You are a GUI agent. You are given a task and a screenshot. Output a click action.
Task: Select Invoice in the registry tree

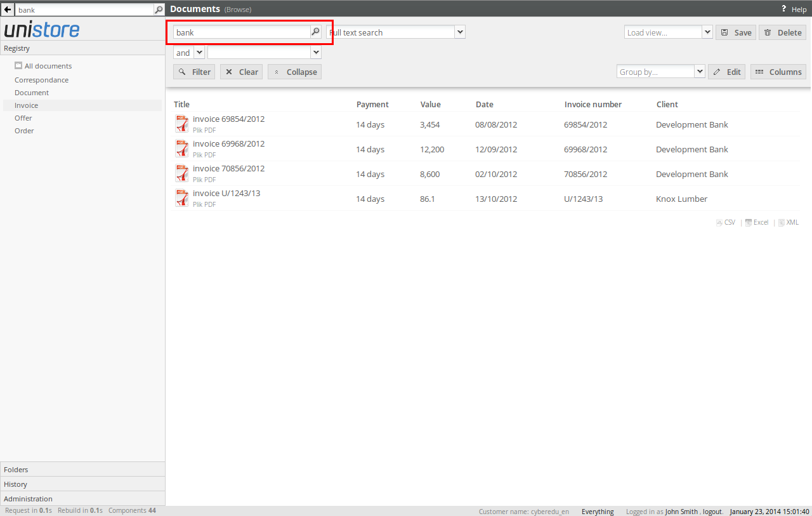pyautogui.click(x=26, y=105)
